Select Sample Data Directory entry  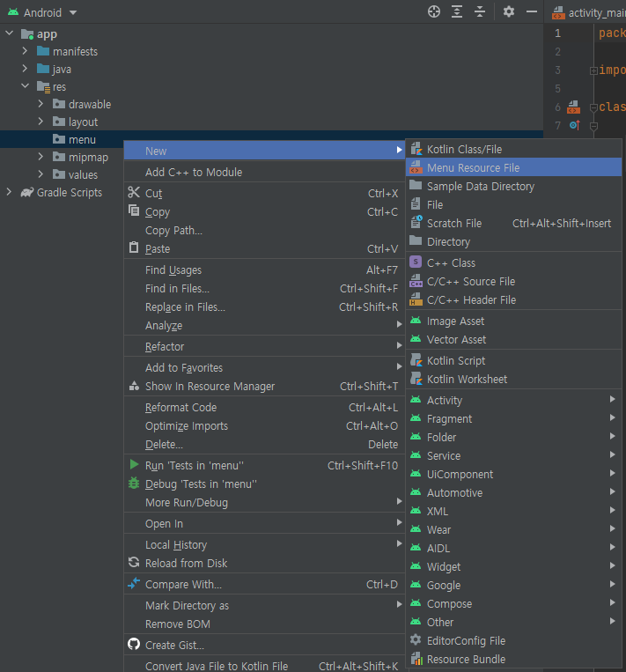pyautogui.click(x=513, y=187)
